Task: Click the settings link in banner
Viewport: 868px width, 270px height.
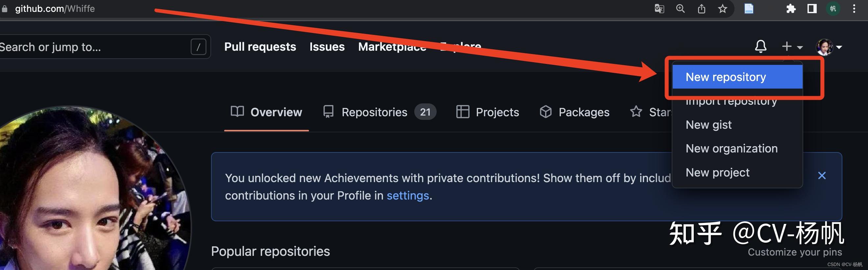Action: coord(407,196)
